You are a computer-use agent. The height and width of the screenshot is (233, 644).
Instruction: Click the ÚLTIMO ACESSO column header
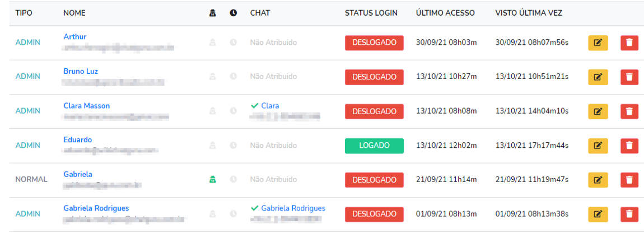(445, 13)
